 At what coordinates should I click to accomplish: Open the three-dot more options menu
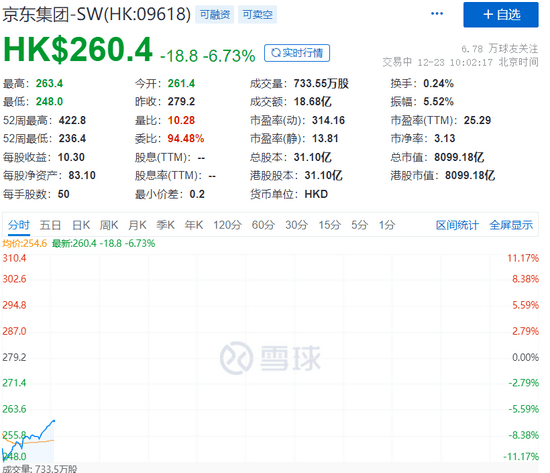[437, 14]
